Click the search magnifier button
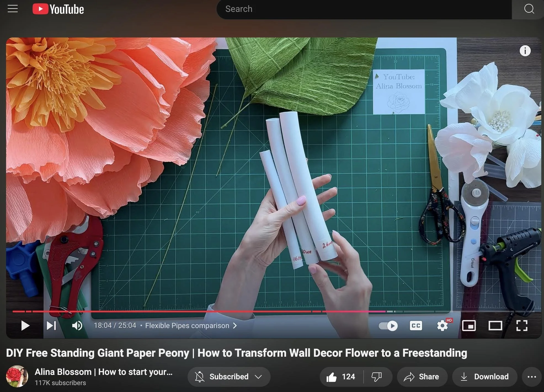Image resolution: width=544 pixels, height=392 pixels. 529,9
